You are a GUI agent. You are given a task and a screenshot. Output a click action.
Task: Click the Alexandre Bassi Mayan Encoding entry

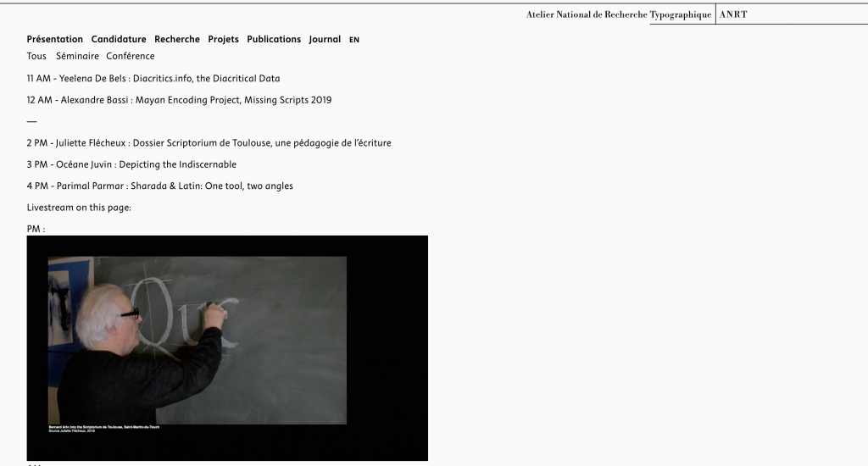pos(179,100)
